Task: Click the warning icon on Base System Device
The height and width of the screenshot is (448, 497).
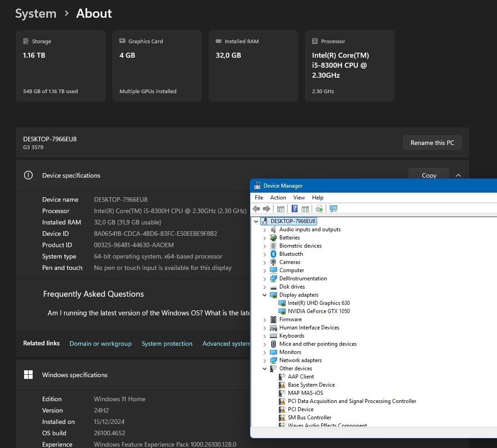Action: [282, 385]
